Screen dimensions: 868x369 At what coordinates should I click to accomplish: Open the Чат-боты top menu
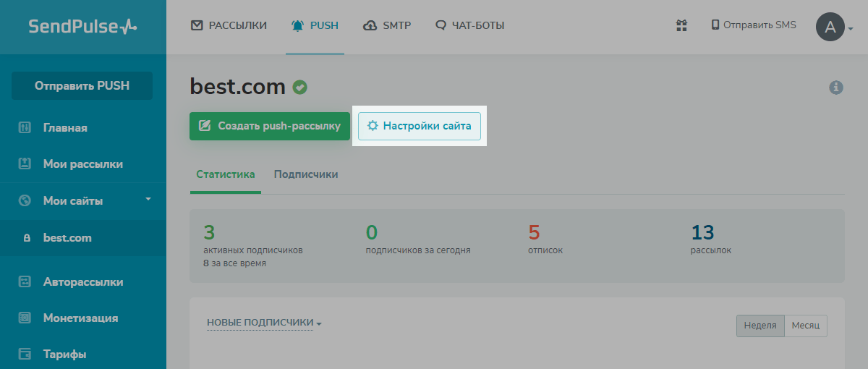pos(469,26)
